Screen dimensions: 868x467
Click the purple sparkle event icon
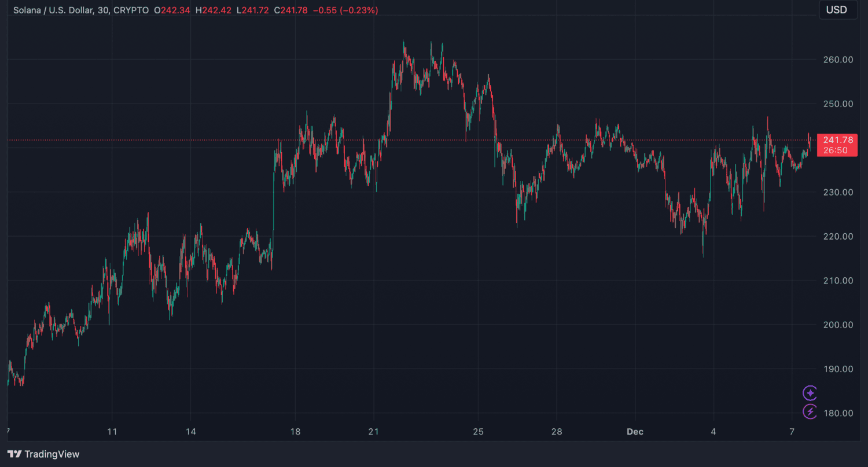pyautogui.click(x=810, y=393)
